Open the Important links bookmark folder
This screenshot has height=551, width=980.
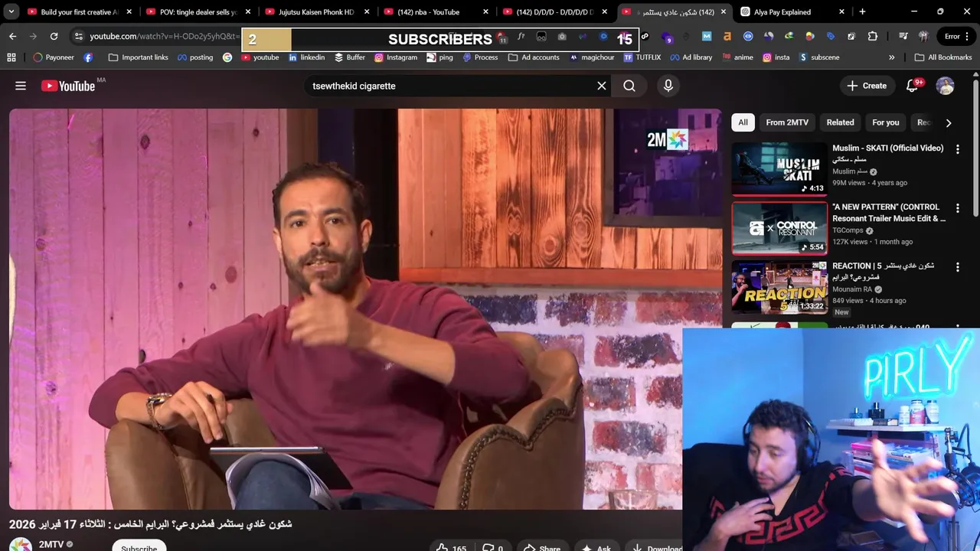[139, 57]
